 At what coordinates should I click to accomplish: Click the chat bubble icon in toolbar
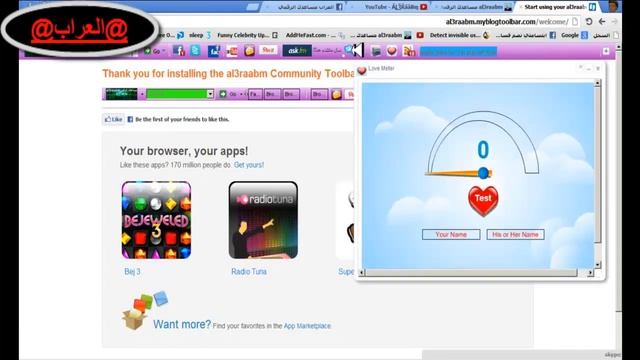click(348, 50)
